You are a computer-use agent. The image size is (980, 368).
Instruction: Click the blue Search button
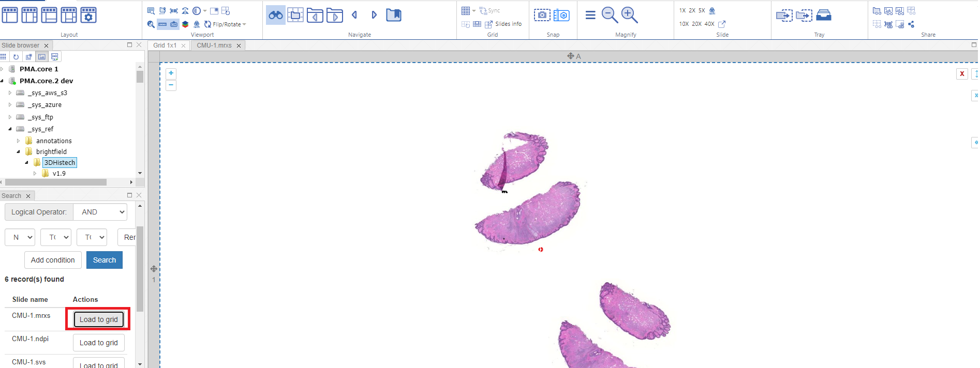coord(104,260)
